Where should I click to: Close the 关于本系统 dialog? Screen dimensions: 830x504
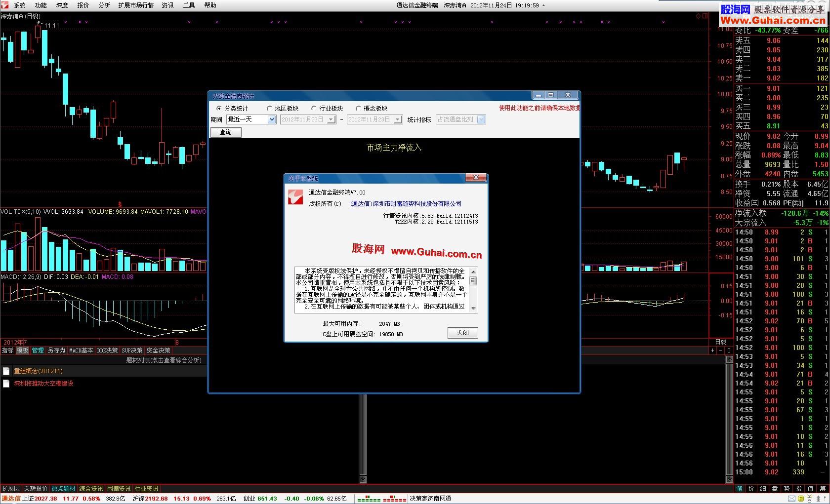476,178
